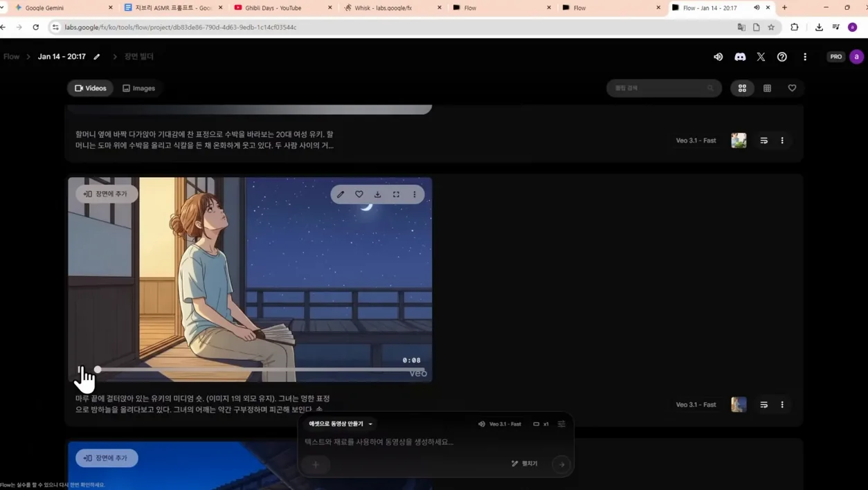Click the middle of the video seek bar
The image size is (868, 490).
pyautogui.click(x=260, y=370)
